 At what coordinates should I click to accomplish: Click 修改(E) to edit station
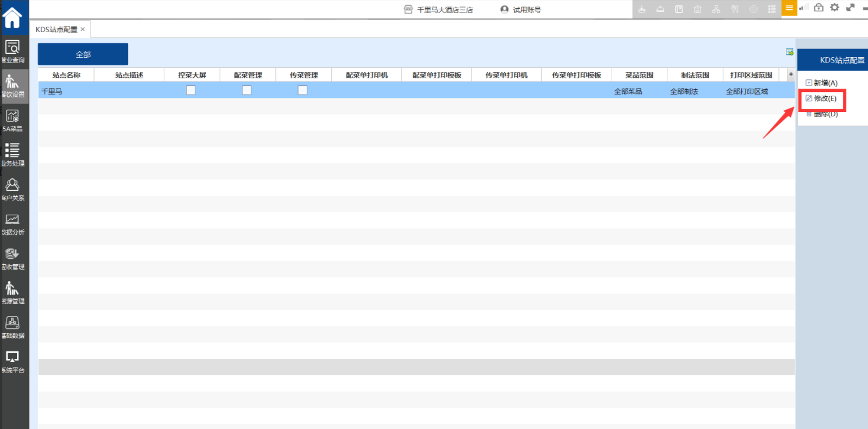tap(824, 98)
